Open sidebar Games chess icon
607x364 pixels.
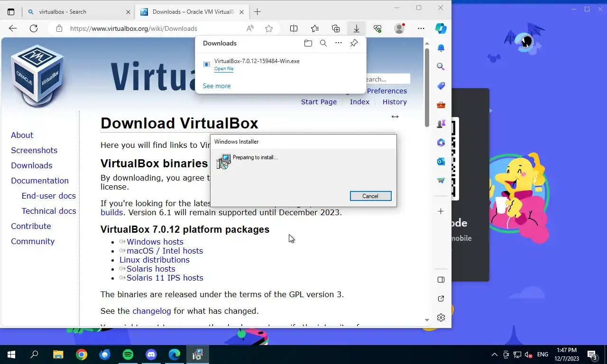[x=441, y=124]
